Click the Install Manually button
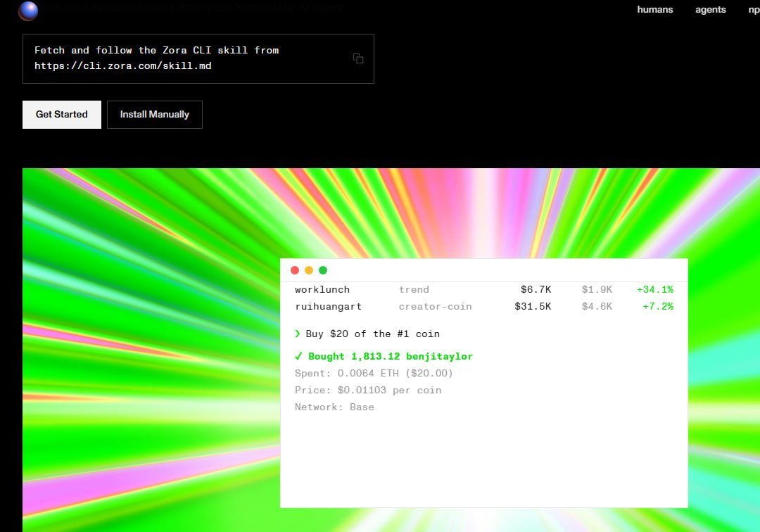Screen dimensions: 760x532 pos(155,114)
